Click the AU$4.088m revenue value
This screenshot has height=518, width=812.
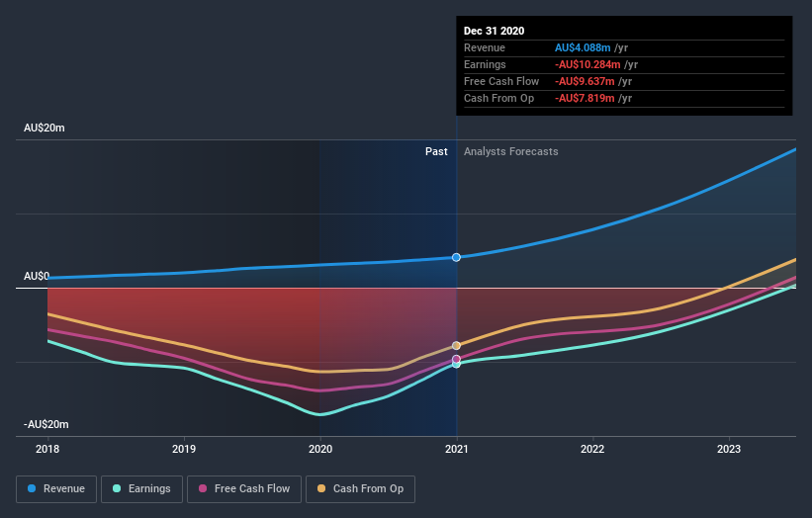[x=583, y=47]
